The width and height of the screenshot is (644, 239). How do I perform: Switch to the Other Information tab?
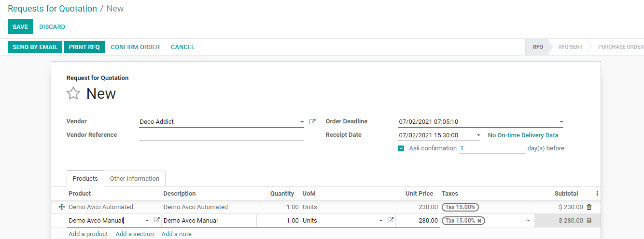click(x=135, y=178)
